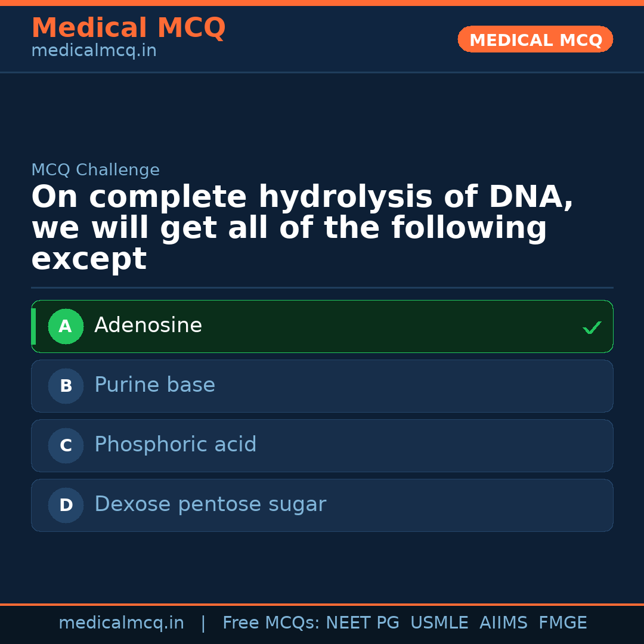Click the green bar beside option A
The image size is (644, 644).
(33, 326)
